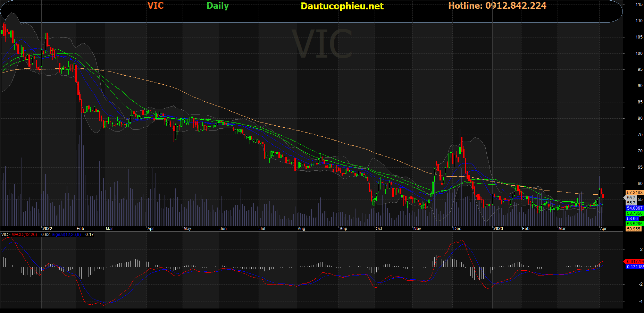Click the Jul label on time axis

coord(262,229)
